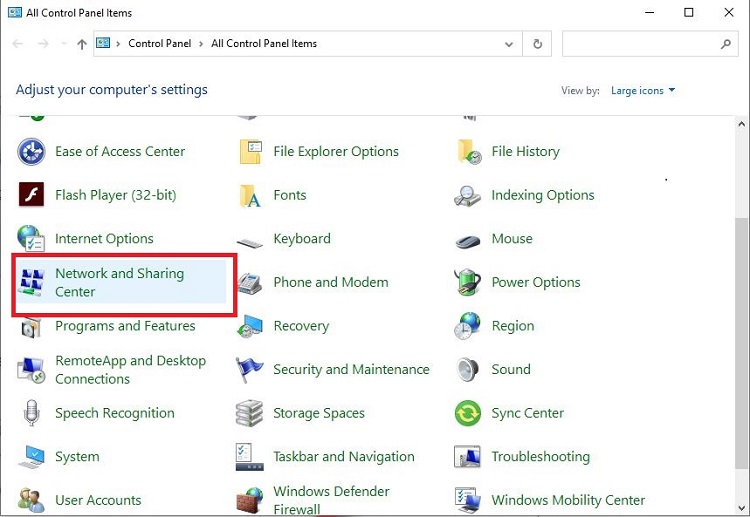Open the Network and Sharing Center link
Viewport: 750px width, 517px height.
(x=120, y=282)
